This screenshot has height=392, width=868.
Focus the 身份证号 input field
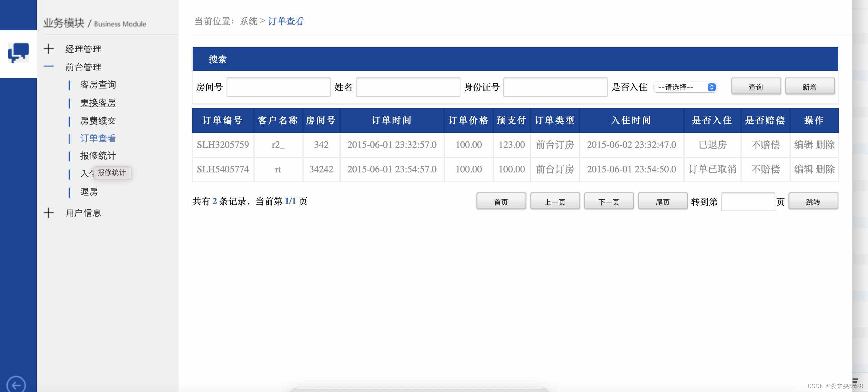pos(555,87)
